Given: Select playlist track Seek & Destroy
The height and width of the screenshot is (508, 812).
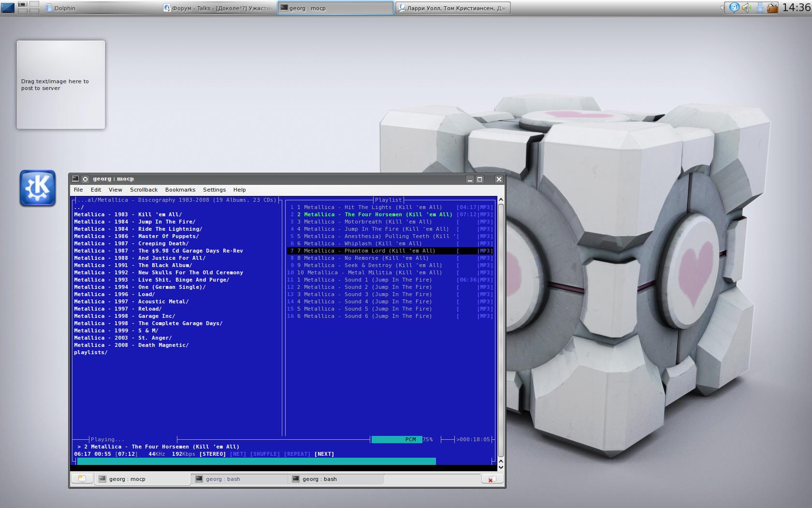Looking at the screenshot, I should (x=390, y=265).
